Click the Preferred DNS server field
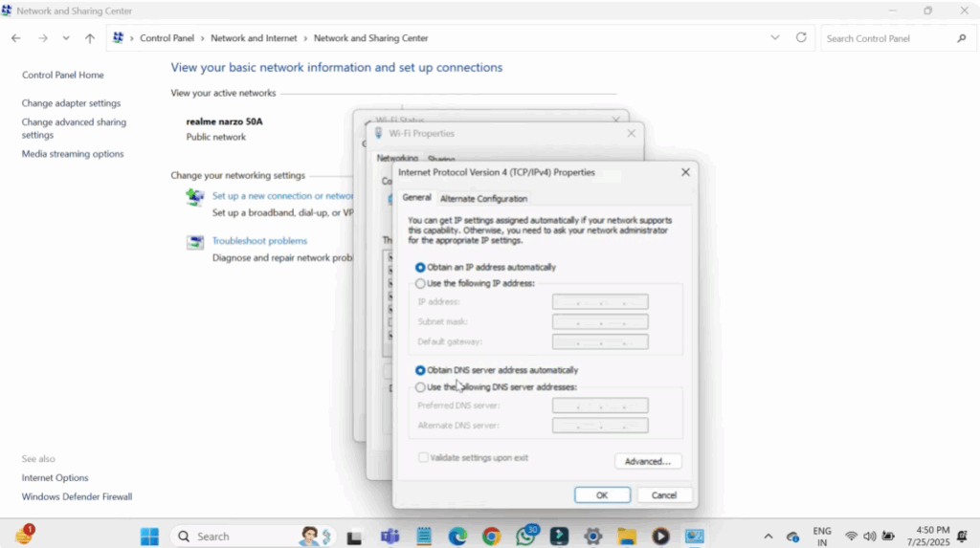 (x=600, y=406)
